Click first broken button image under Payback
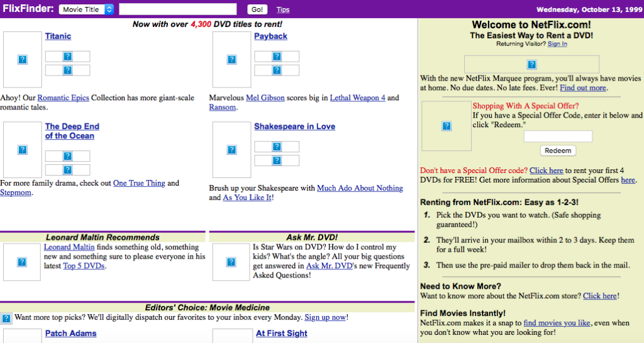 (277, 57)
